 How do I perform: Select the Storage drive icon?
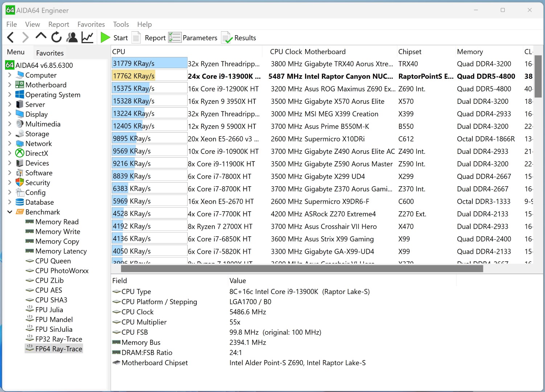(20, 134)
